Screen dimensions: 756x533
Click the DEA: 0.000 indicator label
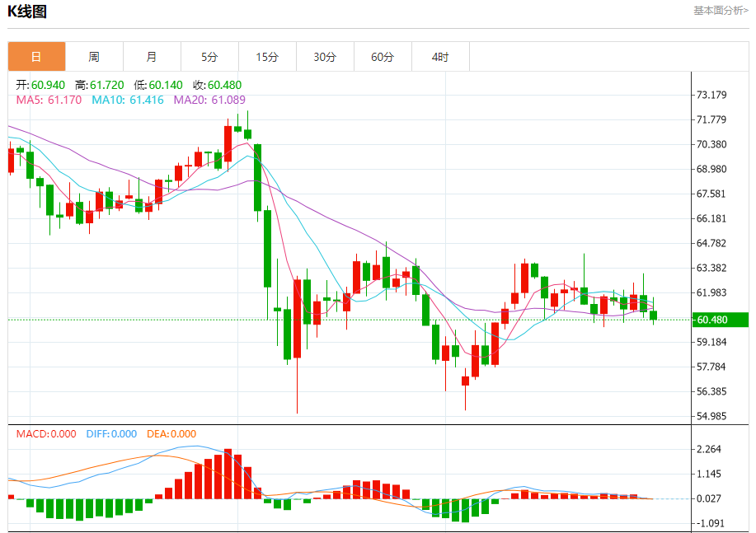tap(171, 434)
